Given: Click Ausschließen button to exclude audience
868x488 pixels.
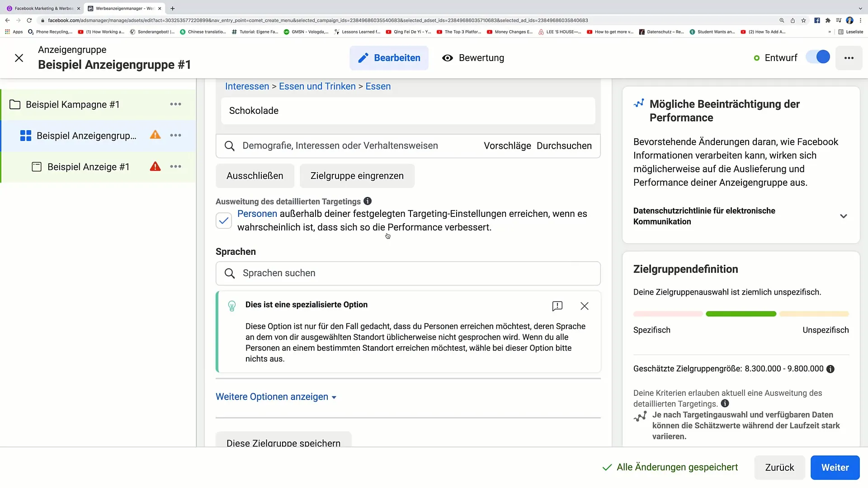Looking at the screenshot, I should [255, 176].
